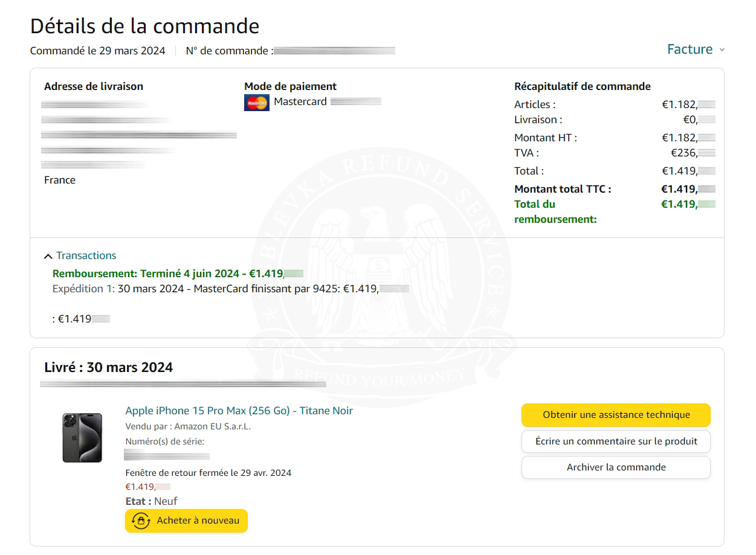756x555 pixels.
Task: Click 'Récapitulatif de commande' heading
Action: (x=583, y=86)
